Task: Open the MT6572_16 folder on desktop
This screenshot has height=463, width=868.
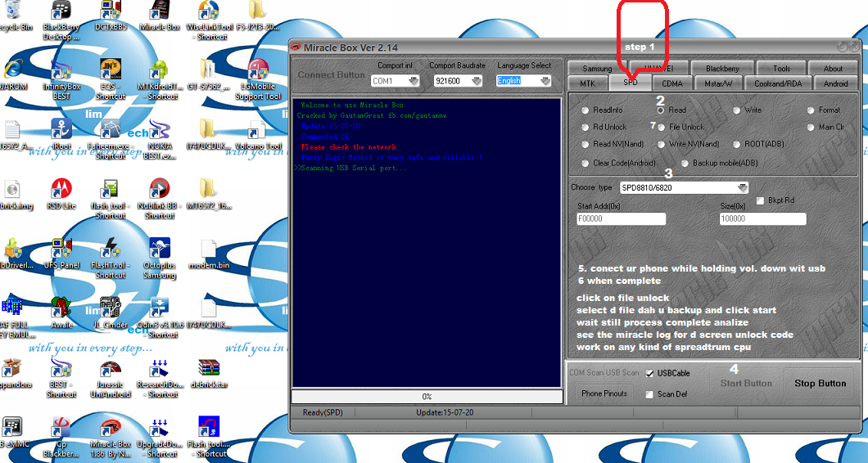Action: click(210, 189)
